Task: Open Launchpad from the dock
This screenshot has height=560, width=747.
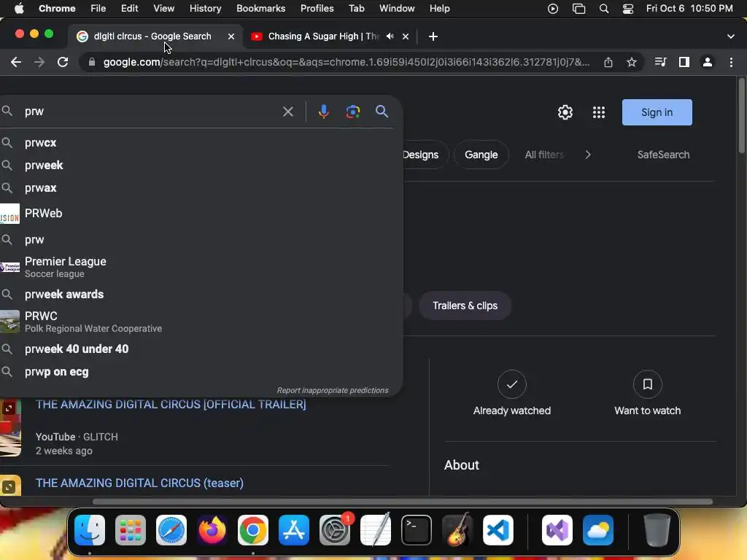Action: tap(131, 530)
